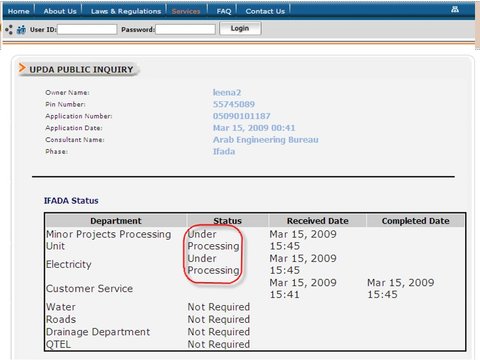
Task: Click the Login button
Action: pos(240,28)
